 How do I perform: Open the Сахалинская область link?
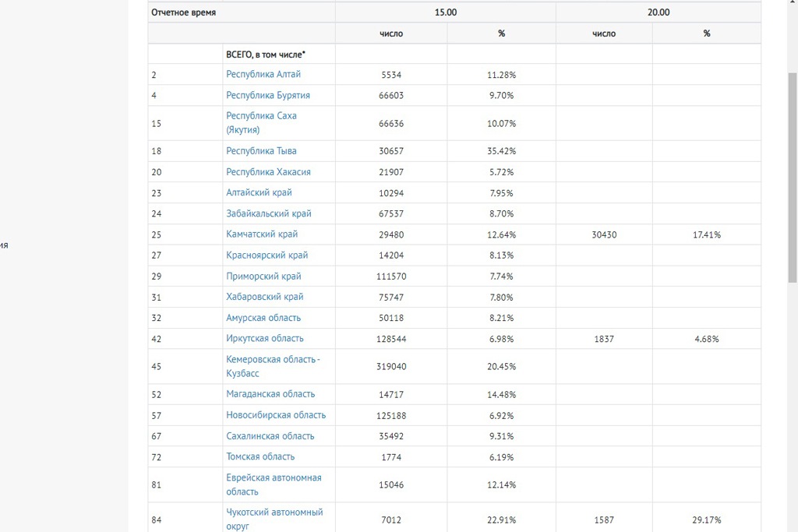(x=270, y=436)
